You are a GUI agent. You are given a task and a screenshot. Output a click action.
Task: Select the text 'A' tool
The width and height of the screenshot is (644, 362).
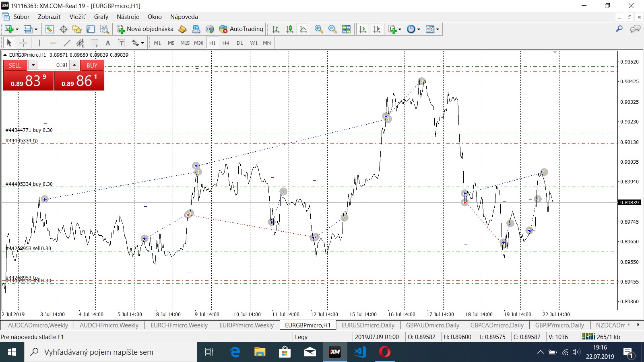[107, 43]
